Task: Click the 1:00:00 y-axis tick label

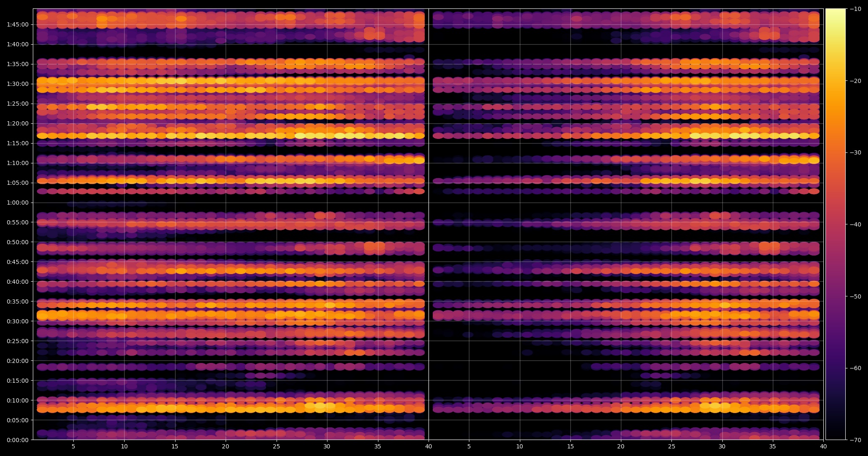Action: pos(18,203)
